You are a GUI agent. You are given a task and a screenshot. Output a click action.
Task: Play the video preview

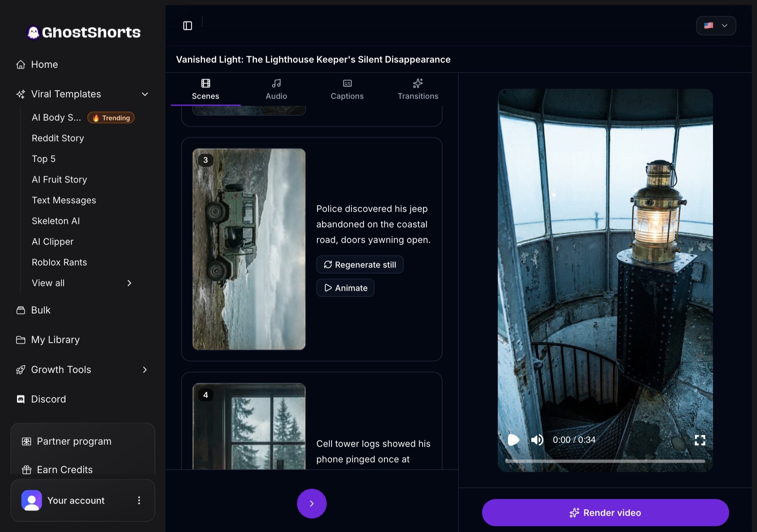[513, 440]
